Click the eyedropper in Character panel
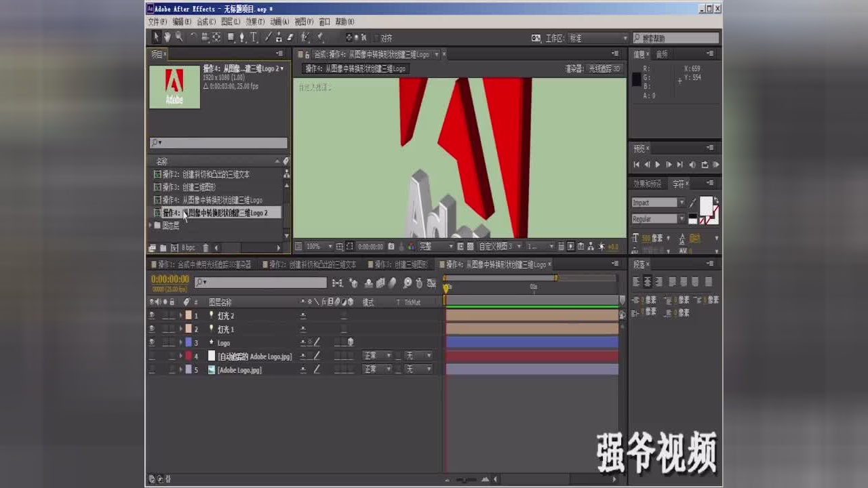 (x=692, y=203)
